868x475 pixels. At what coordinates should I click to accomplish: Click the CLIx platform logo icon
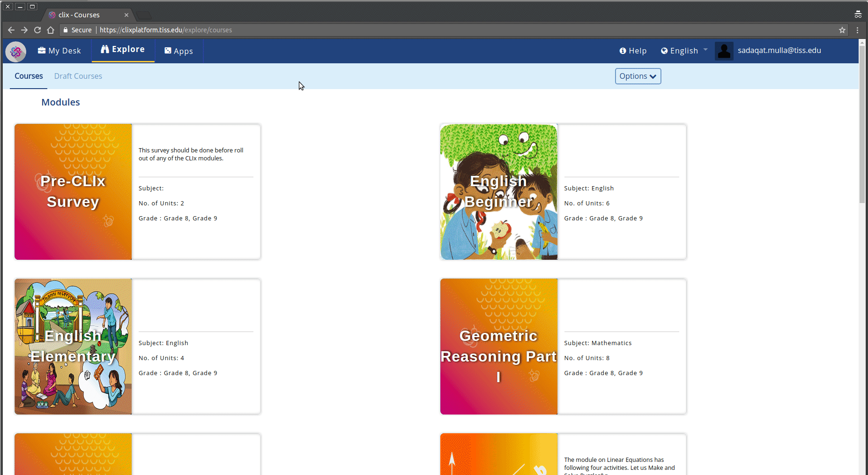[16, 52]
